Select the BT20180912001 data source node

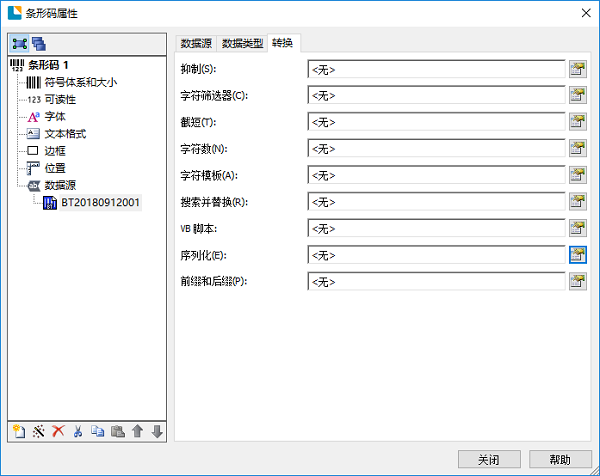100,202
